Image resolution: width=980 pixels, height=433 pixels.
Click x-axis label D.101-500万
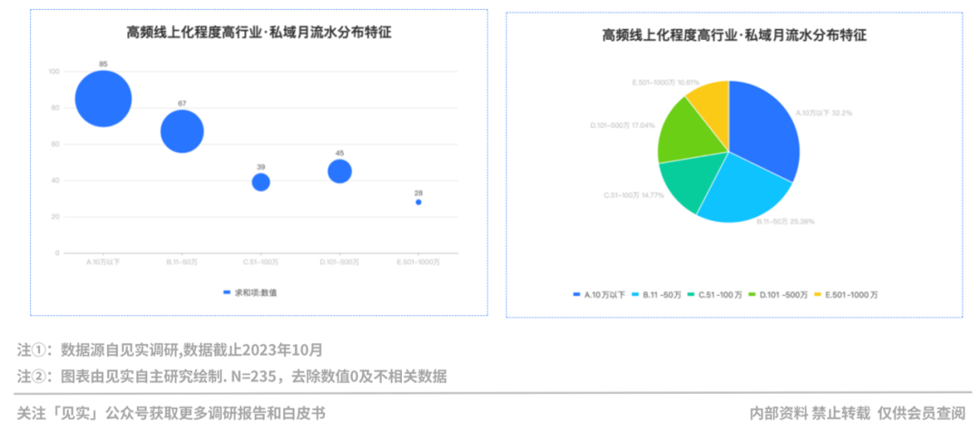339,262
